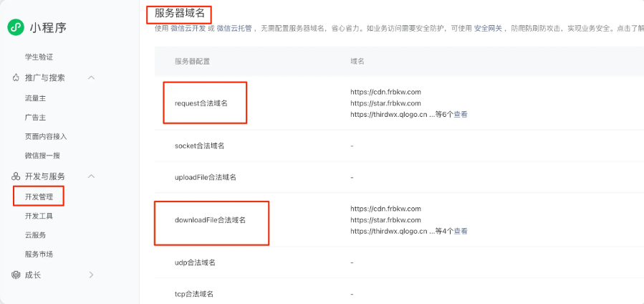Click the 推广与搜索 section label
Image resolution: width=644 pixels, height=304 pixels.
click(44, 77)
